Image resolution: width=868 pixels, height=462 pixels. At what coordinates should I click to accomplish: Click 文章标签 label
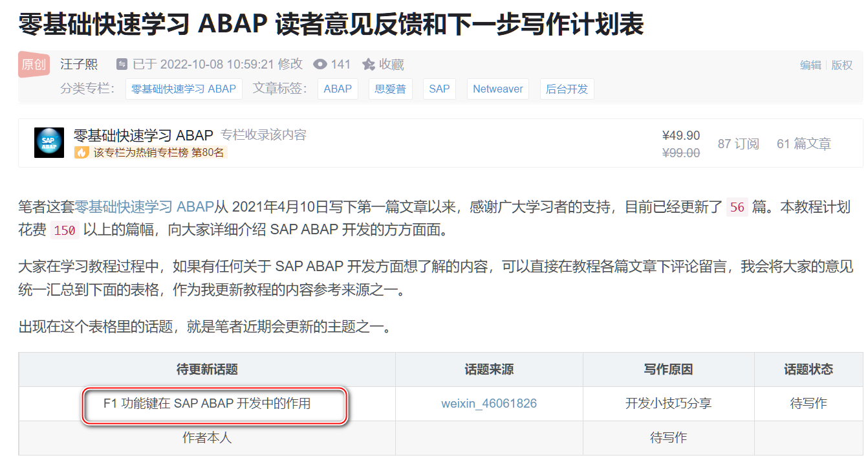point(281,89)
